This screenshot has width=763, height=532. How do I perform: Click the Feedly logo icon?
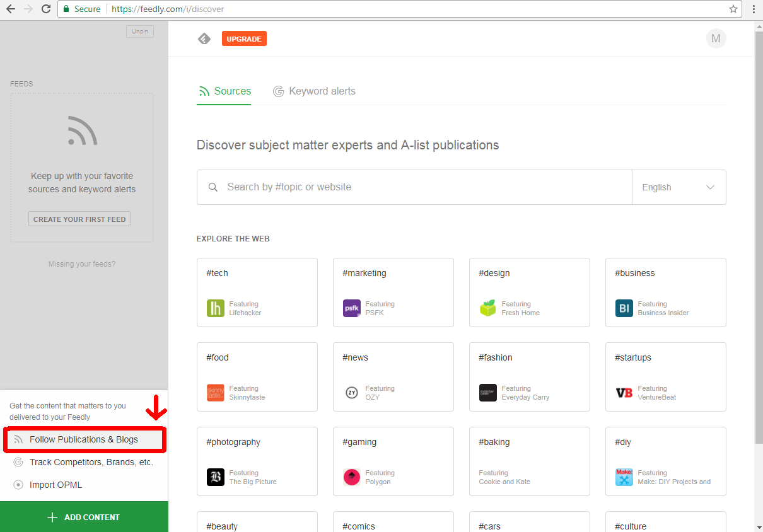(x=204, y=39)
